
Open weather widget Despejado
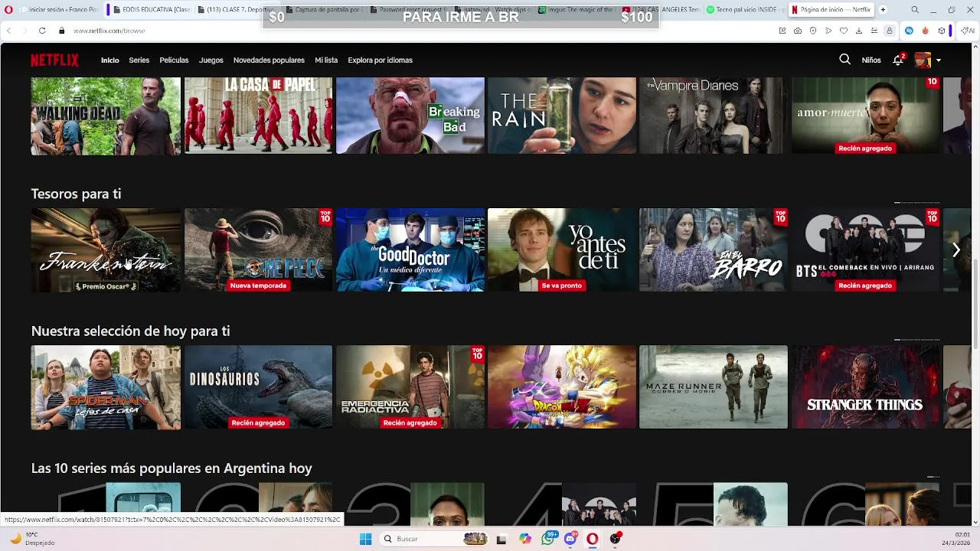pos(32,539)
